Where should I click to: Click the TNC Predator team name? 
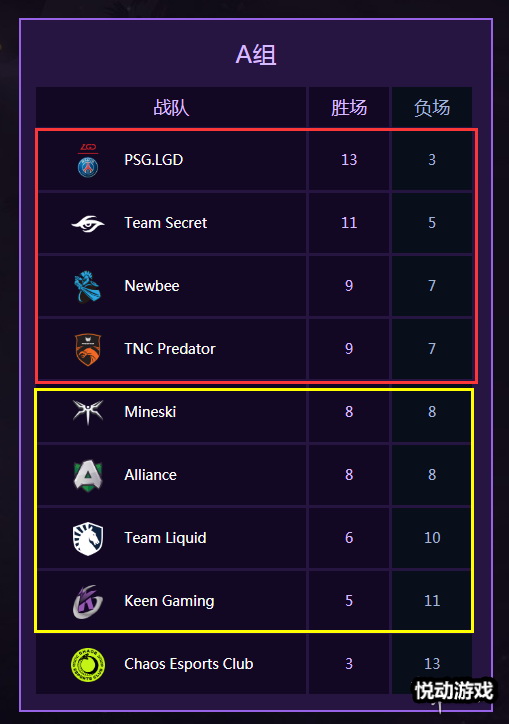170,349
